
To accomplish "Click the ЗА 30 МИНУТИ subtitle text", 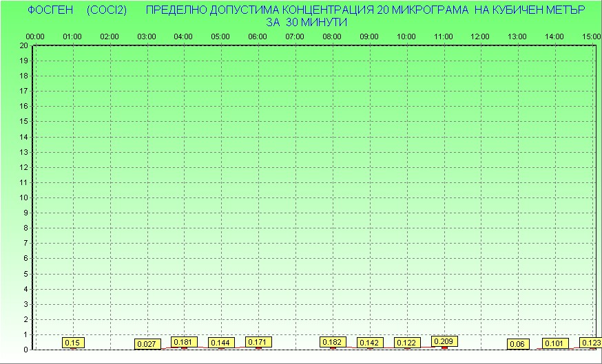I will [306, 22].
